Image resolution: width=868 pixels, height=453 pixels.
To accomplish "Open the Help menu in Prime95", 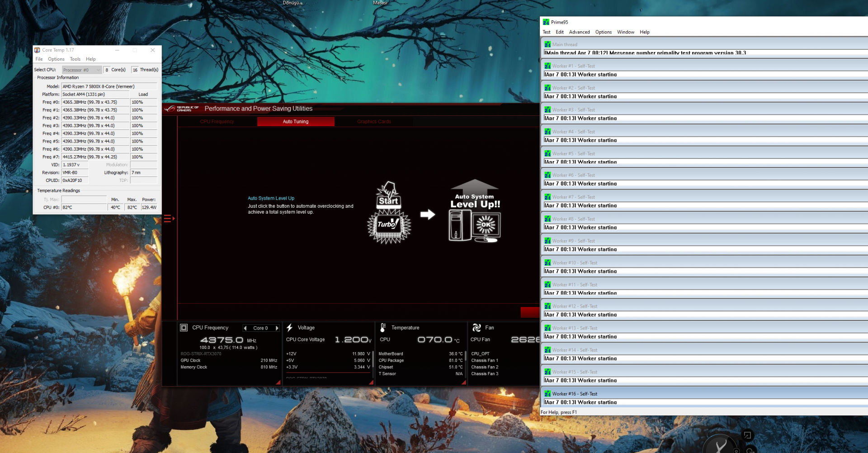I will click(x=645, y=32).
